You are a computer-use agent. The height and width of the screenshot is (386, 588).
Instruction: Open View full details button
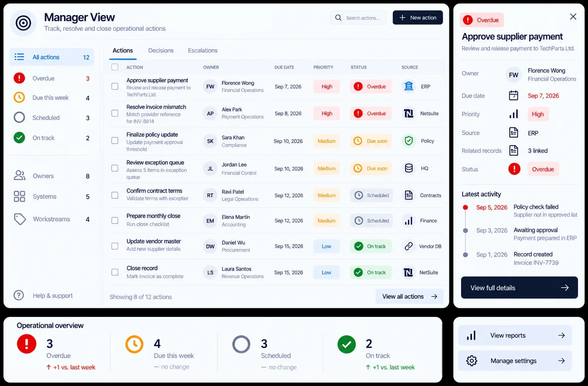519,288
